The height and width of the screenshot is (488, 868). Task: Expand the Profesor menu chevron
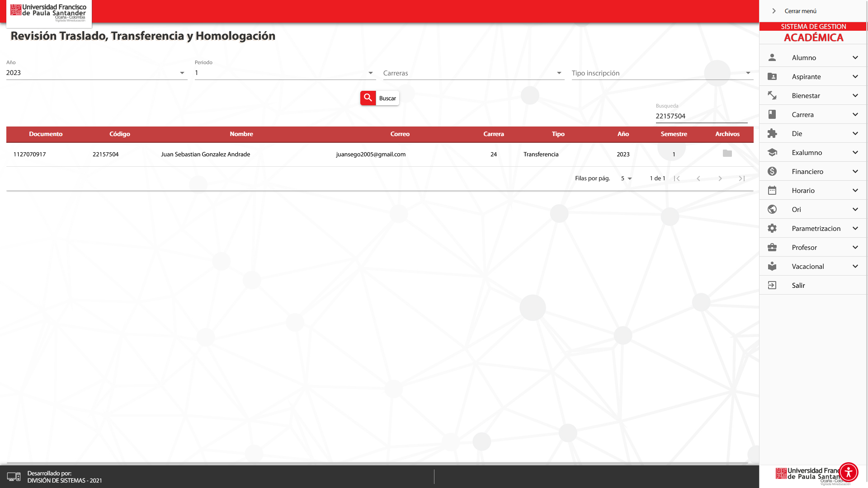click(x=855, y=247)
